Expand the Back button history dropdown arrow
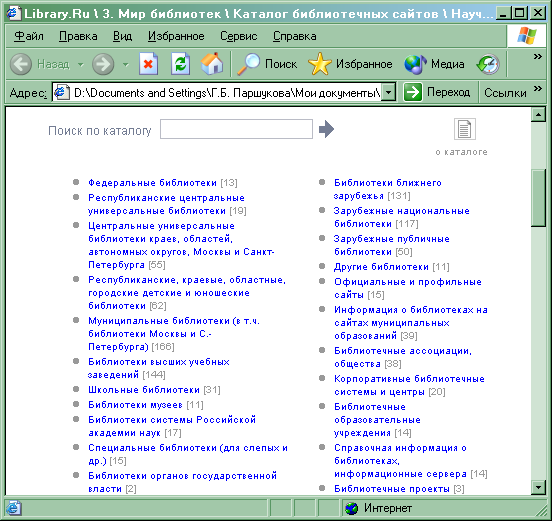The height and width of the screenshot is (521, 552). pyautogui.click(x=81, y=64)
